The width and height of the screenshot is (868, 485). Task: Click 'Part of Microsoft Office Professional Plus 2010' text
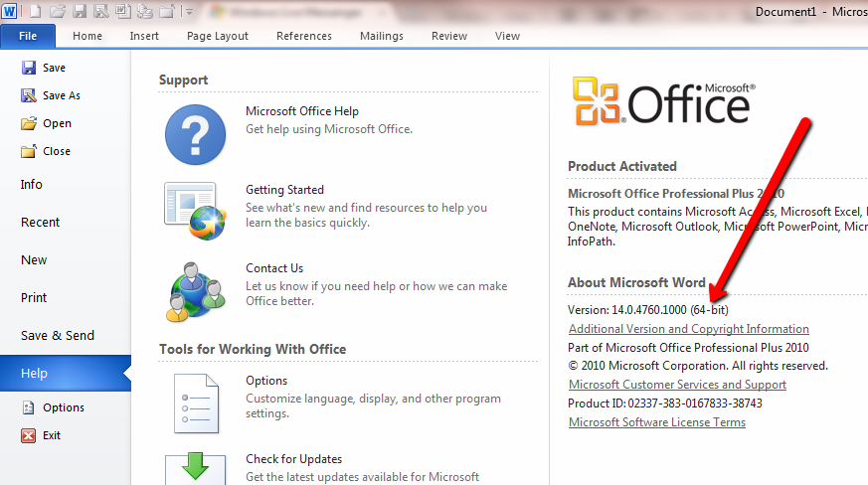pyautogui.click(x=688, y=348)
